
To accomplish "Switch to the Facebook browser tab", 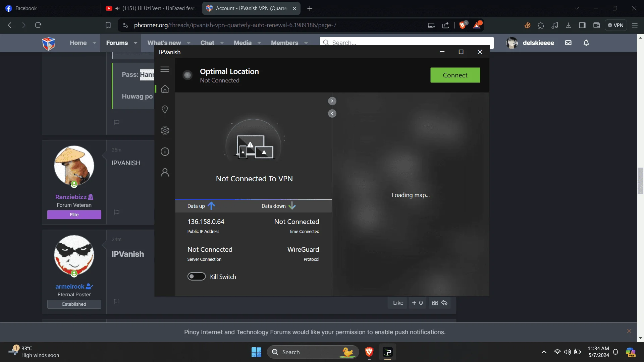I will [x=50, y=8].
